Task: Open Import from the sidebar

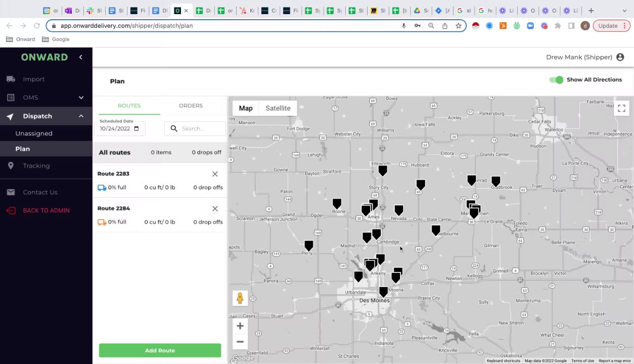Action: click(34, 79)
